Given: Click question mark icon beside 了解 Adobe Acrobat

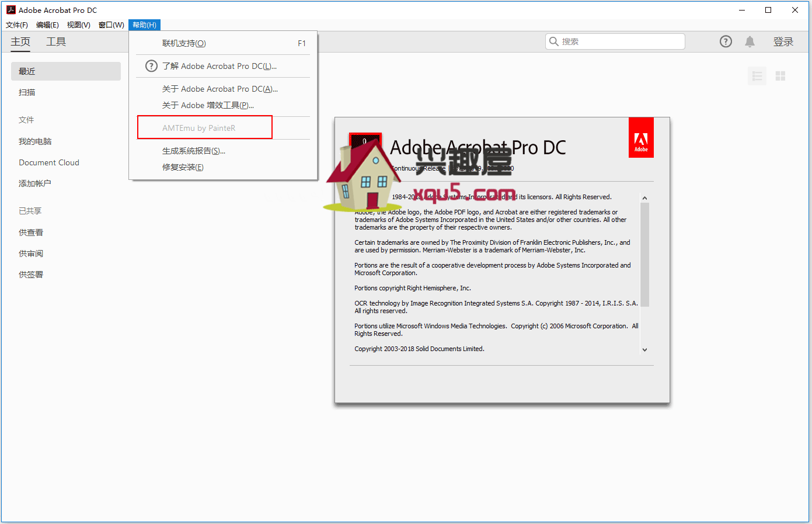Looking at the screenshot, I should tap(151, 66).
